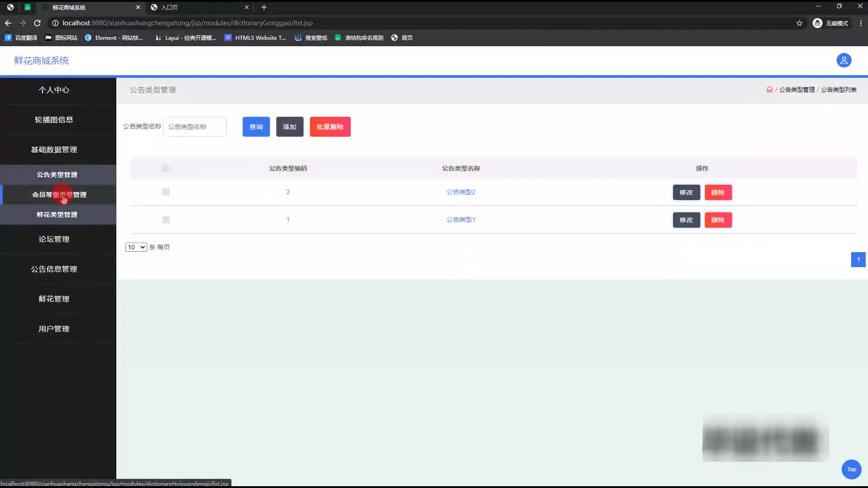Image resolution: width=868 pixels, height=488 pixels.
Task: Expand 基础数据管理 sidebar menu
Action: (x=54, y=150)
